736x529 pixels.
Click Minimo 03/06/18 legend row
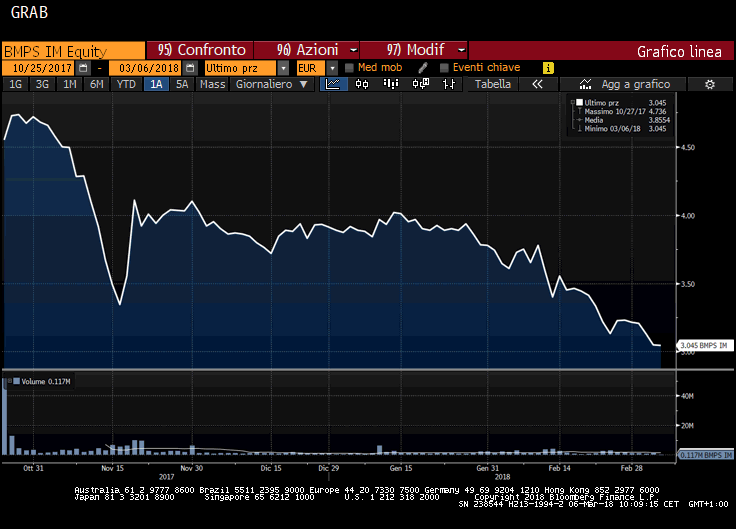point(621,128)
